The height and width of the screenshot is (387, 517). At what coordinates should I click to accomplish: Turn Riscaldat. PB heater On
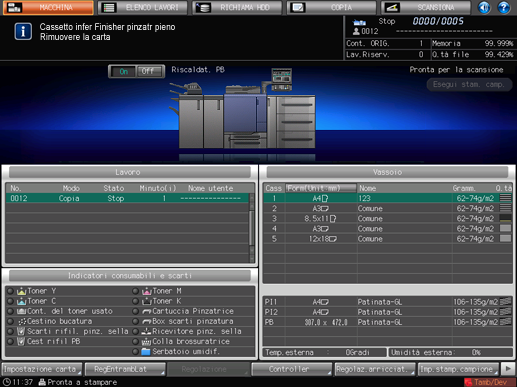click(x=123, y=71)
